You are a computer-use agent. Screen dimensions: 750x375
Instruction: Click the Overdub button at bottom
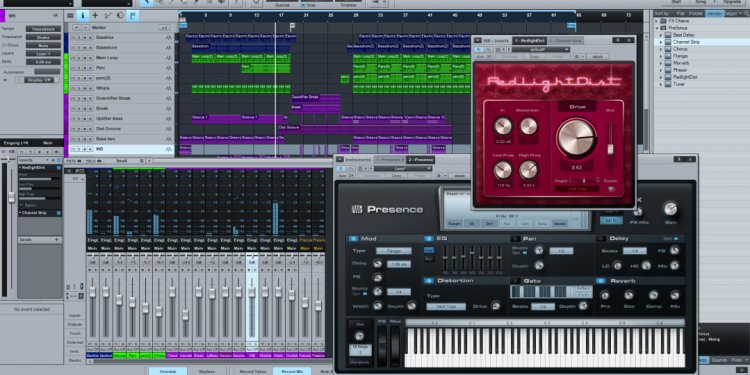pos(168,371)
